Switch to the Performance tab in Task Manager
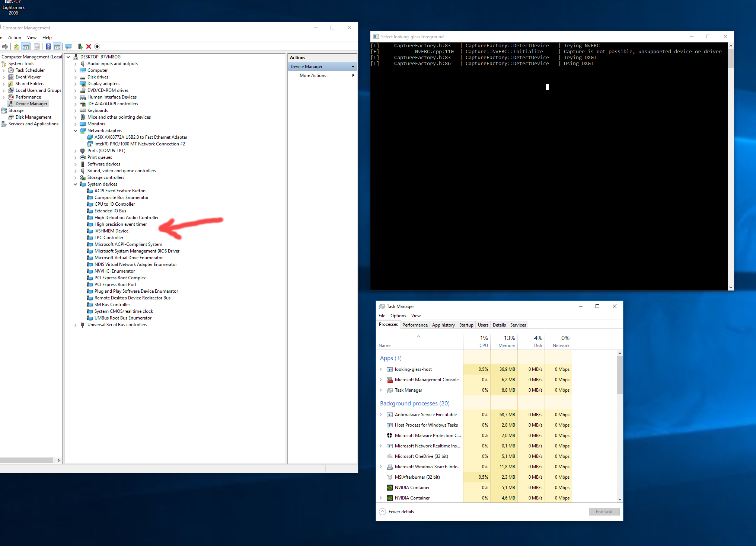The height and width of the screenshot is (546, 756). (415, 325)
